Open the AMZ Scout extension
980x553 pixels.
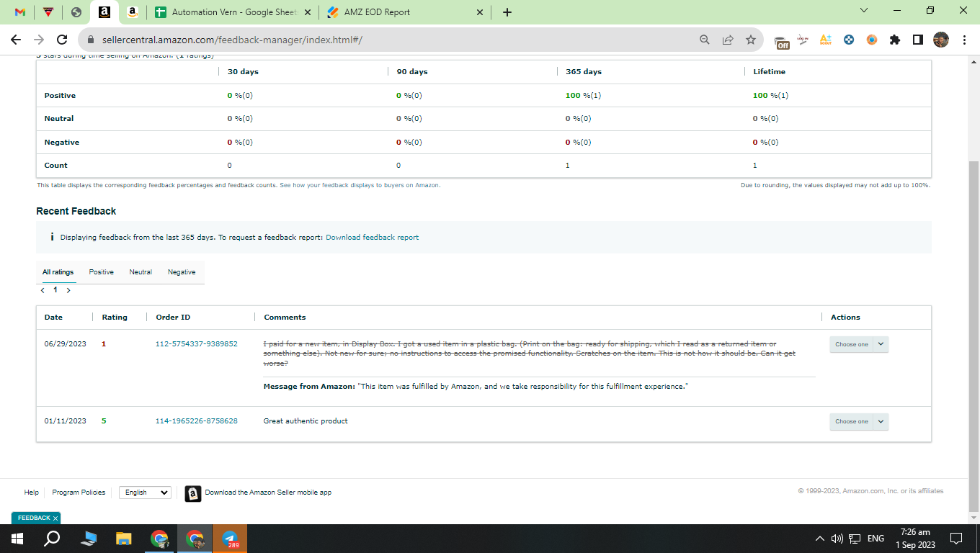click(x=826, y=40)
